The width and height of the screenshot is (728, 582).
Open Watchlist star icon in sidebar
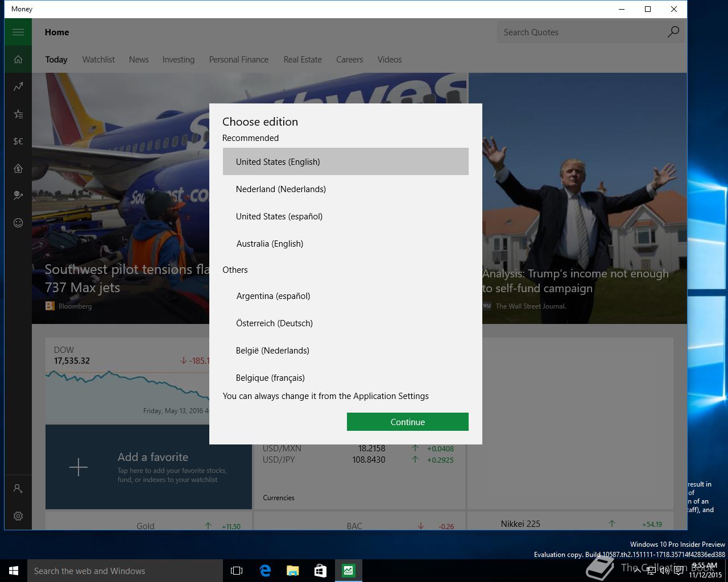point(18,114)
